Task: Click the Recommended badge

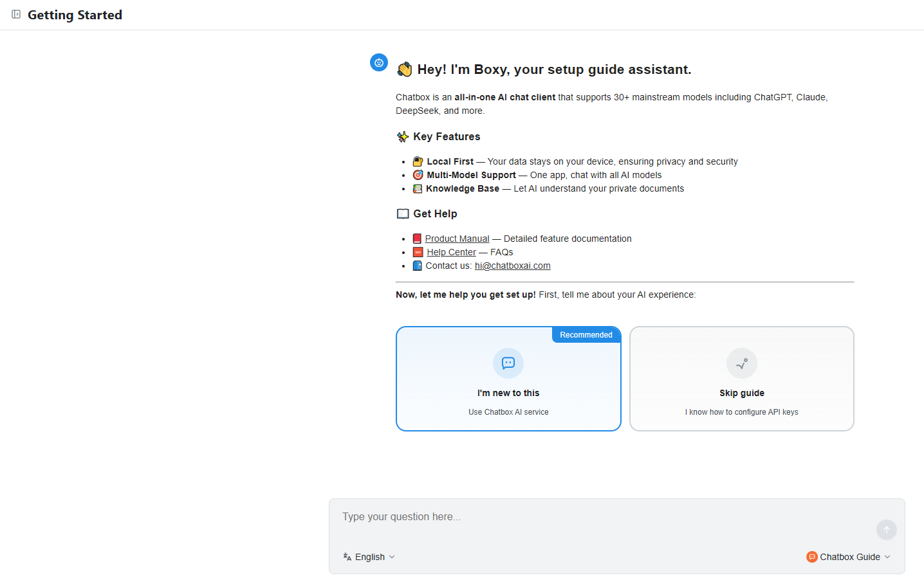Action: tap(586, 335)
